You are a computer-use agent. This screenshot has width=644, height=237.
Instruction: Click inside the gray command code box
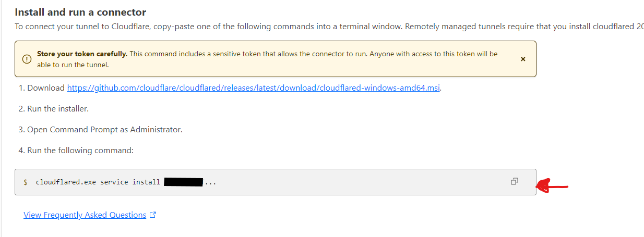click(276, 182)
